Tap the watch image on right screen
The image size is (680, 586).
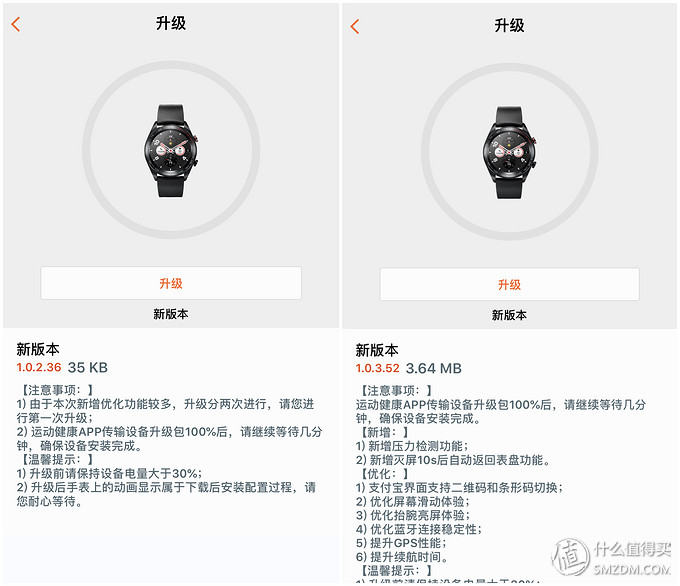point(510,152)
